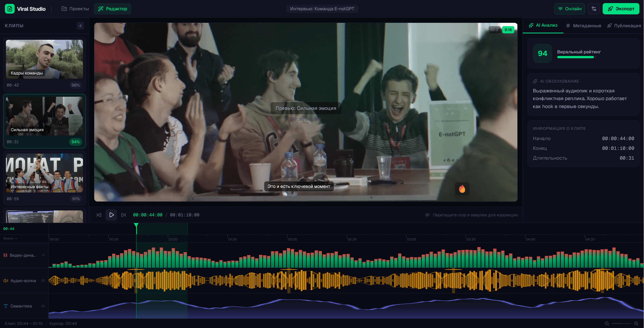This screenshot has height=328, width=644.
Task: Click the fire emoji overlay
Action: [x=462, y=189]
